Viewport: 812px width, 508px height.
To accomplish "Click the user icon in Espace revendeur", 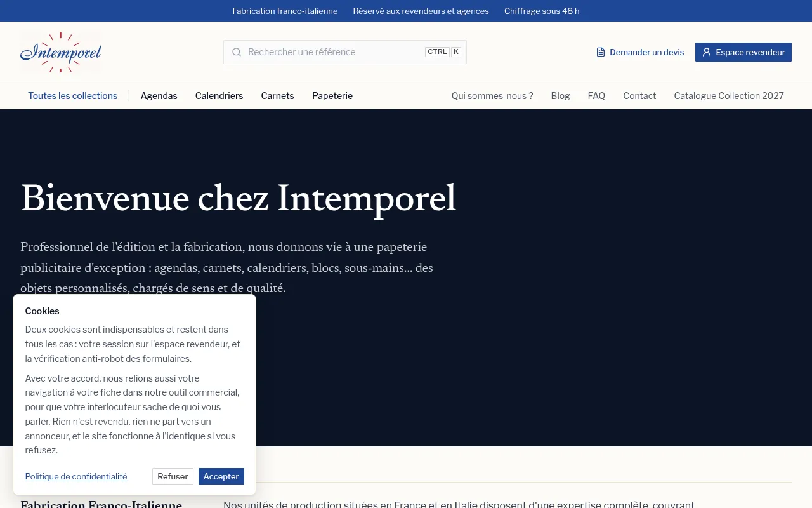I will 707,52.
